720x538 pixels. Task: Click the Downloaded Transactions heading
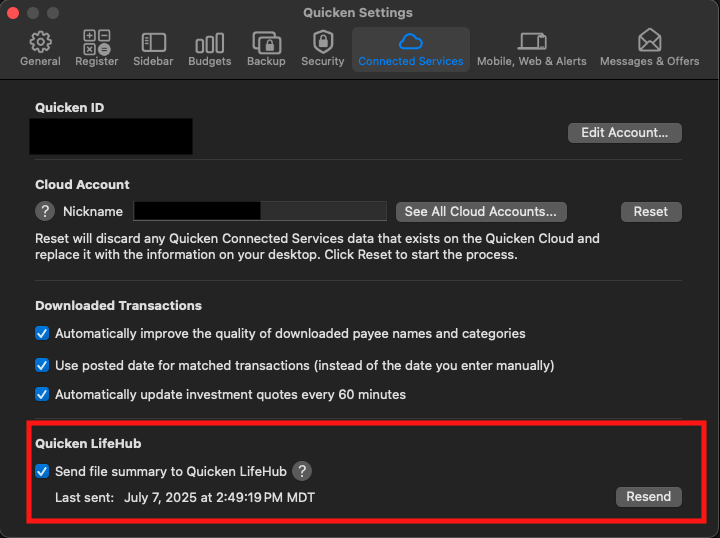point(118,306)
